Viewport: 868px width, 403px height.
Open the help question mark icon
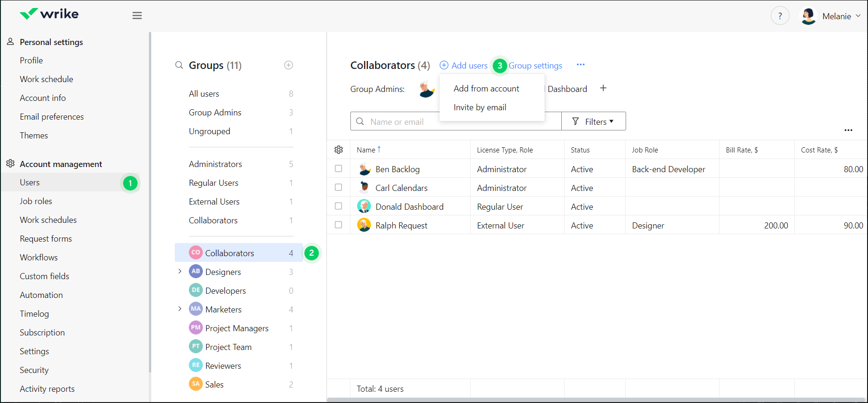click(x=780, y=16)
